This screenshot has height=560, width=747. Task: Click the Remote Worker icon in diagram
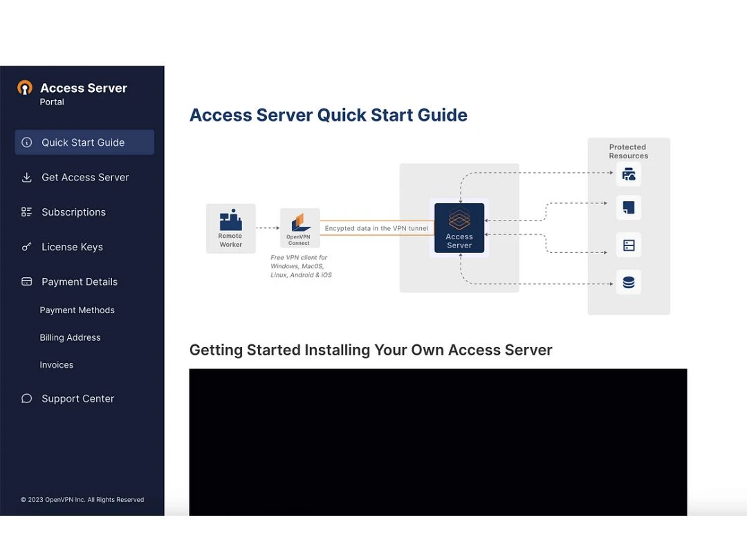coord(230,221)
